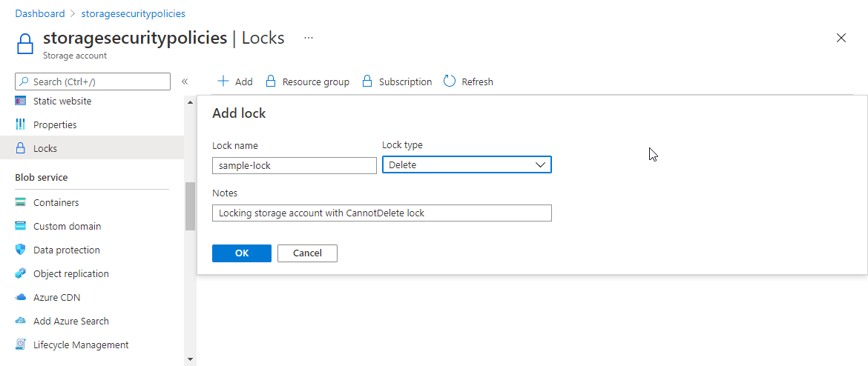Select Properties in the sidebar menu
The height and width of the screenshot is (366, 868).
pos(55,124)
